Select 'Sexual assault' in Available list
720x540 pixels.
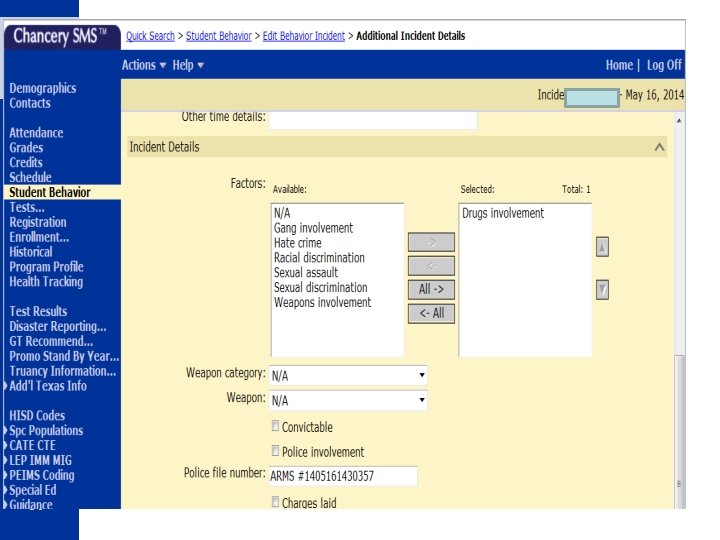click(x=306, y=272)
